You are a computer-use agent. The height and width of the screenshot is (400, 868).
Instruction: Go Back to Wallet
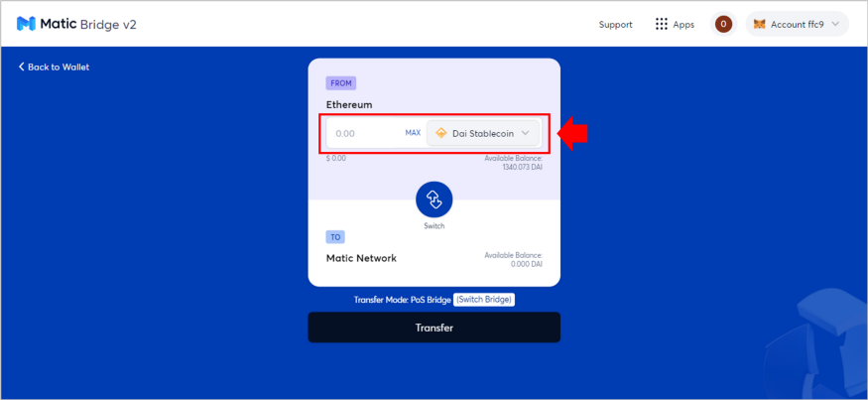(x=54, y=67)
